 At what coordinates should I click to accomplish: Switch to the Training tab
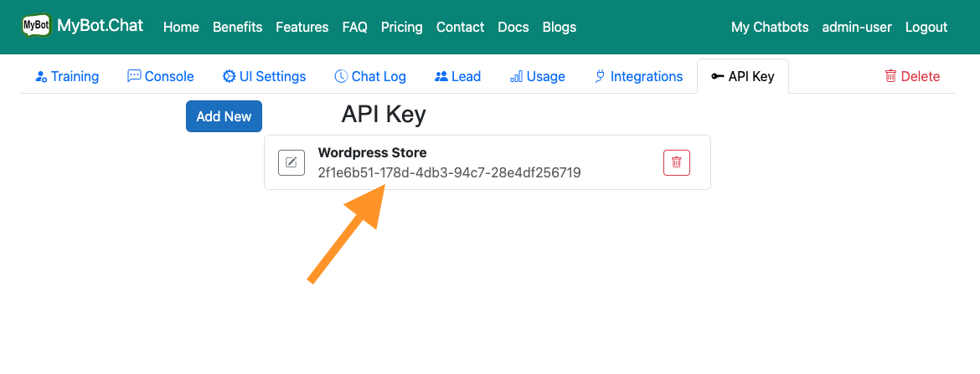67,76
